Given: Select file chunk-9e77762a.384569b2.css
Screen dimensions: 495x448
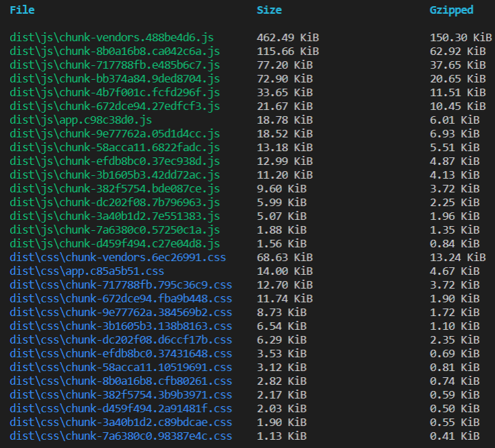Looking at the screenshot, I should [x=121, y=312].
